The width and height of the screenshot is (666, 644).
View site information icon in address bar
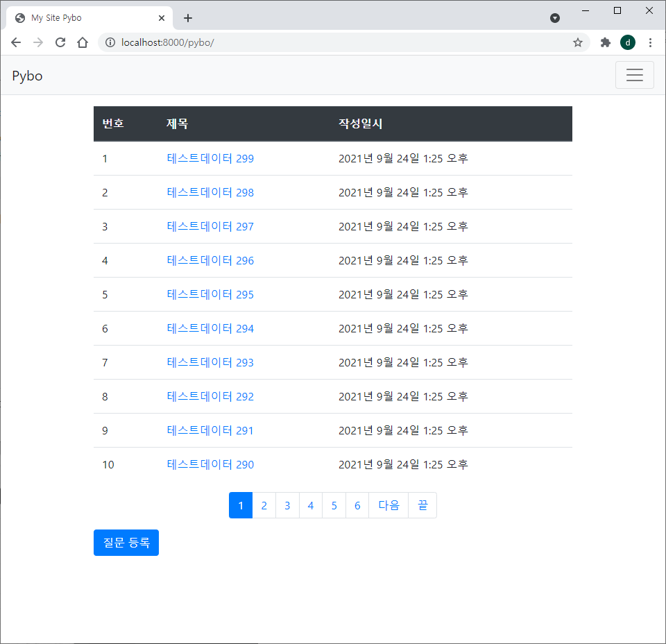(110, 42)
